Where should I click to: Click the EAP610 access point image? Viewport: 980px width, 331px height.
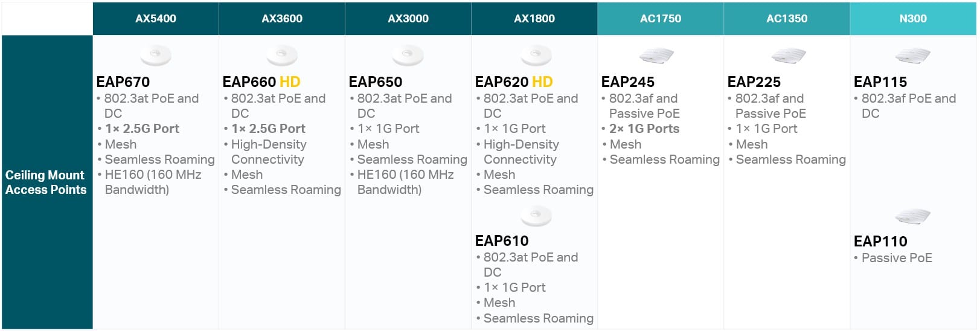click(x=536, y=216)
